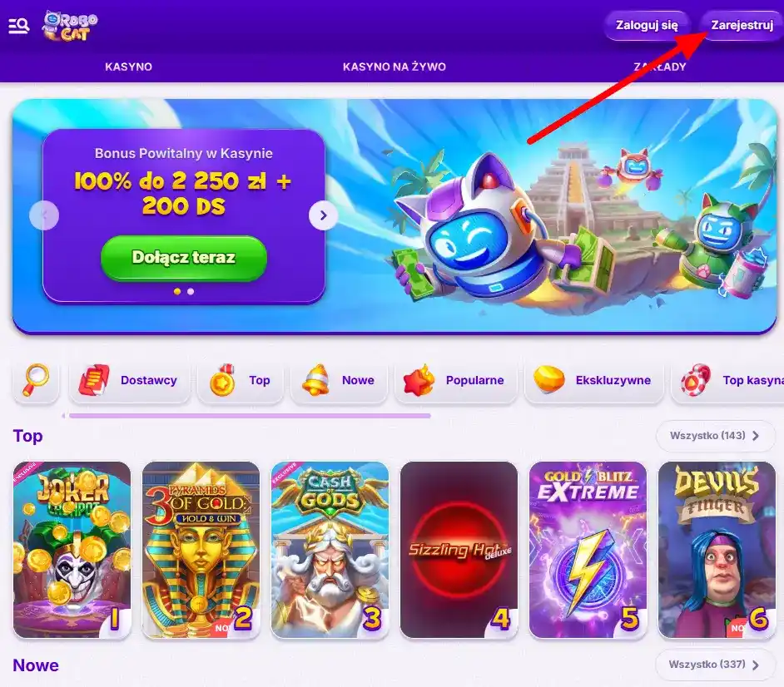784x687 pixels.
Task: Open the KASYNO NA ŻYWO tab
Action: (x=394, y=67)
